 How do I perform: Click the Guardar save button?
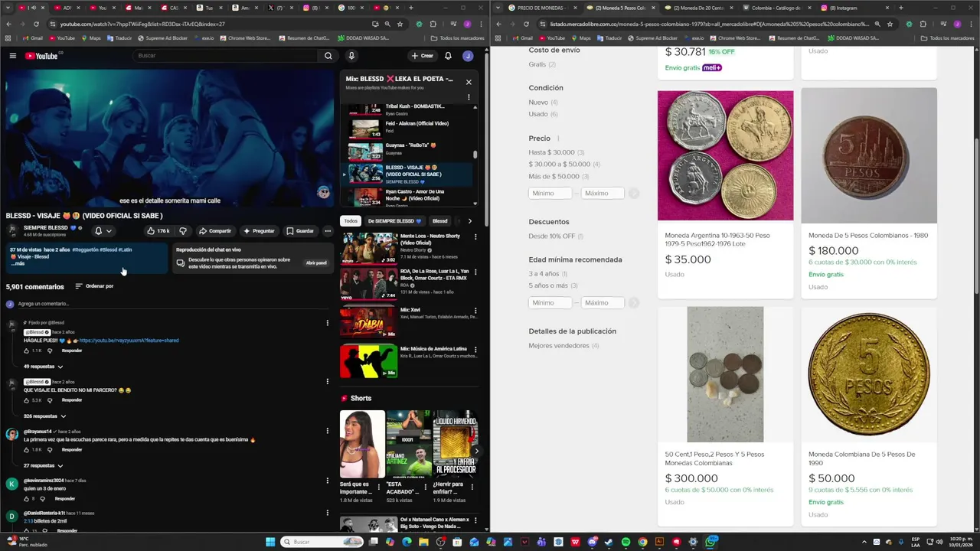tap(299, 230)
